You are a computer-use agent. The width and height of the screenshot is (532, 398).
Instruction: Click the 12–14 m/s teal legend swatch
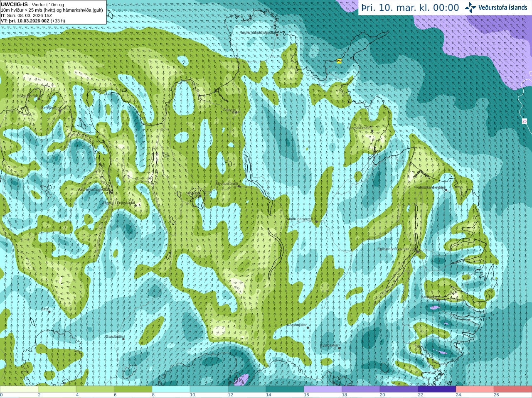[x=247, y=389]
